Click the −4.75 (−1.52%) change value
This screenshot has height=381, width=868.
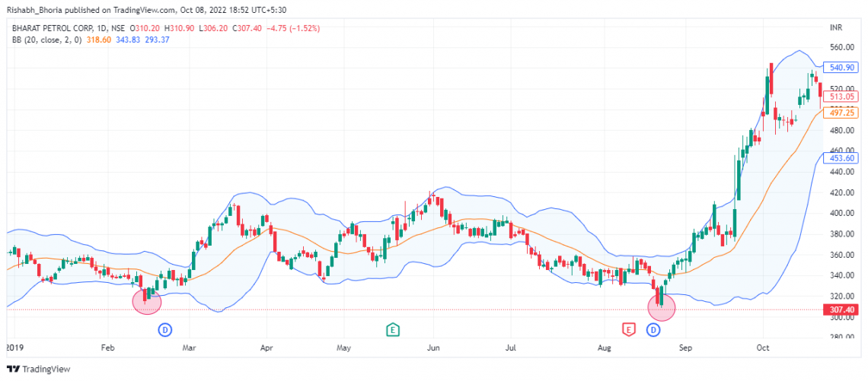[292, 27]
